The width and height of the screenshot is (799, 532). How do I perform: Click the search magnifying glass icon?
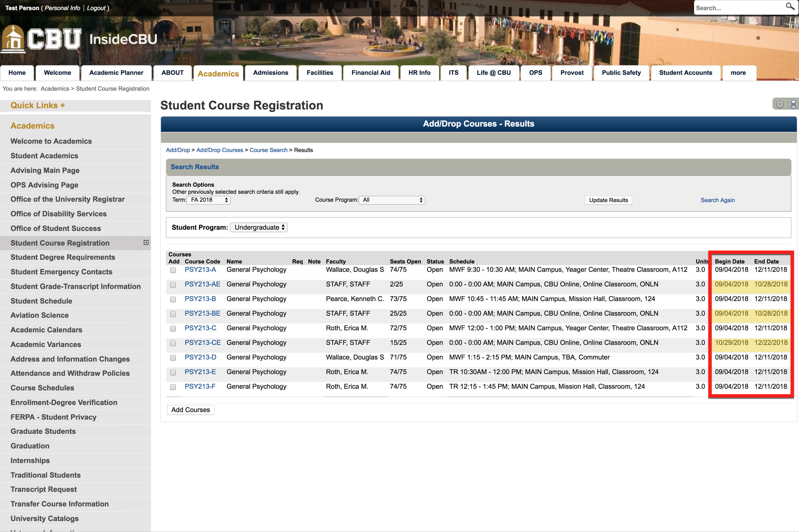click(789, 7)
